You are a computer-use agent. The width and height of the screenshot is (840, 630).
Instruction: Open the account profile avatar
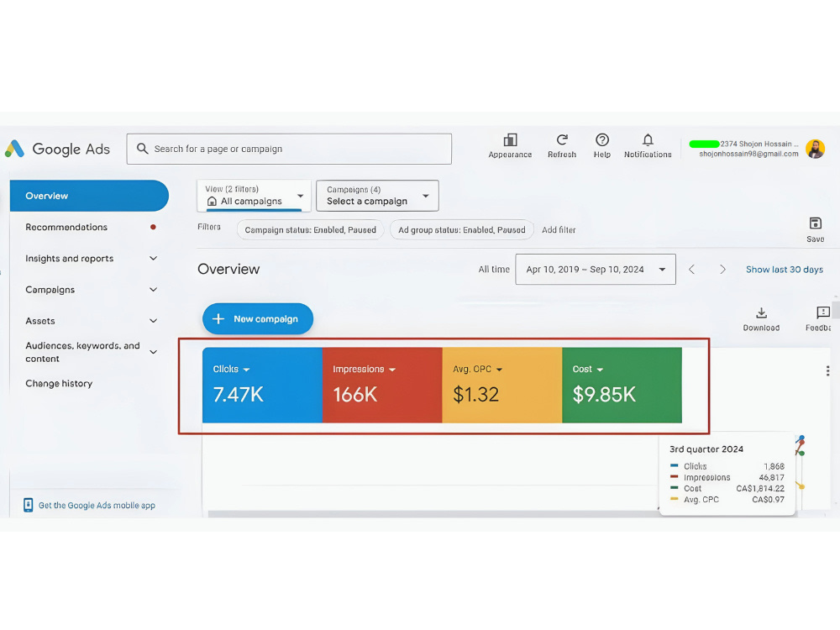click(816, 149)
